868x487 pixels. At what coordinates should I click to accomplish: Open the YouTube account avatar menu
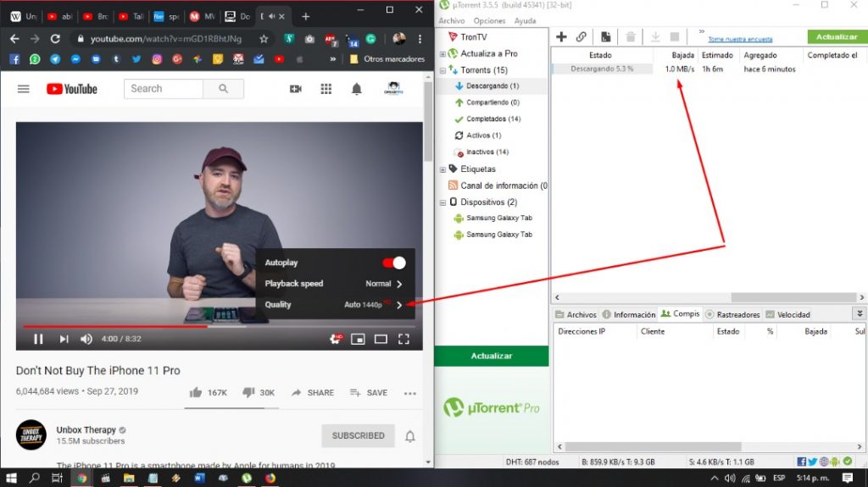pyautogui.click(x=393, y=89)
